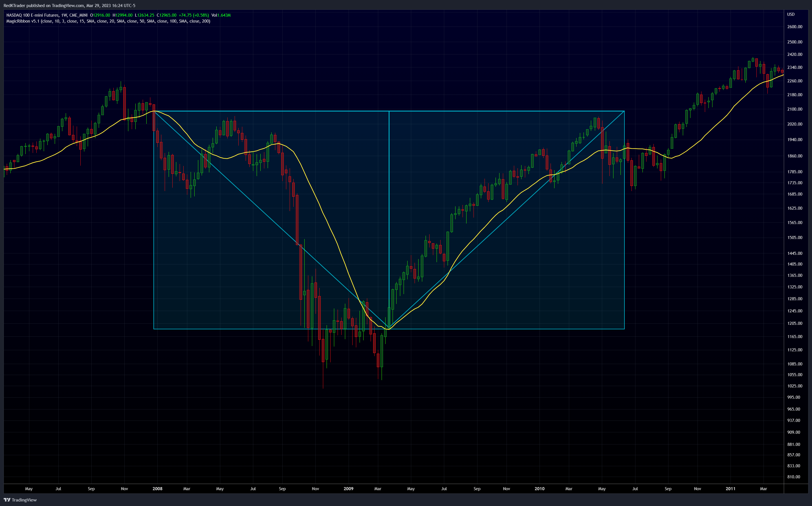812x506 pixels.
Task: Select the MagicRibbon v5.1 indicator legend
Action: click(108, 21)
